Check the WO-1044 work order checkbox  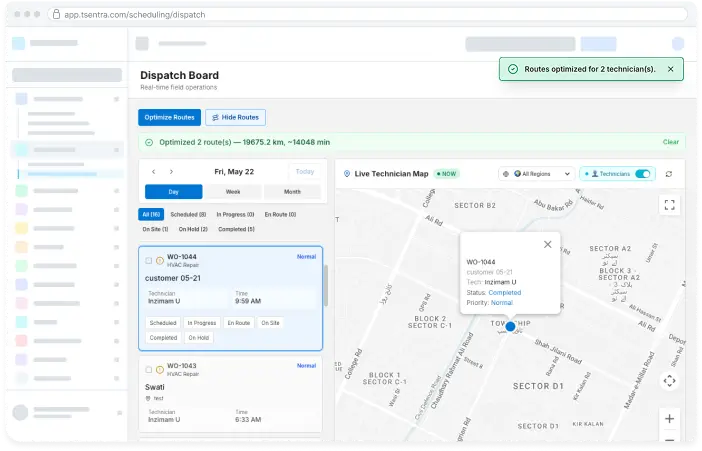pos(149,261)
